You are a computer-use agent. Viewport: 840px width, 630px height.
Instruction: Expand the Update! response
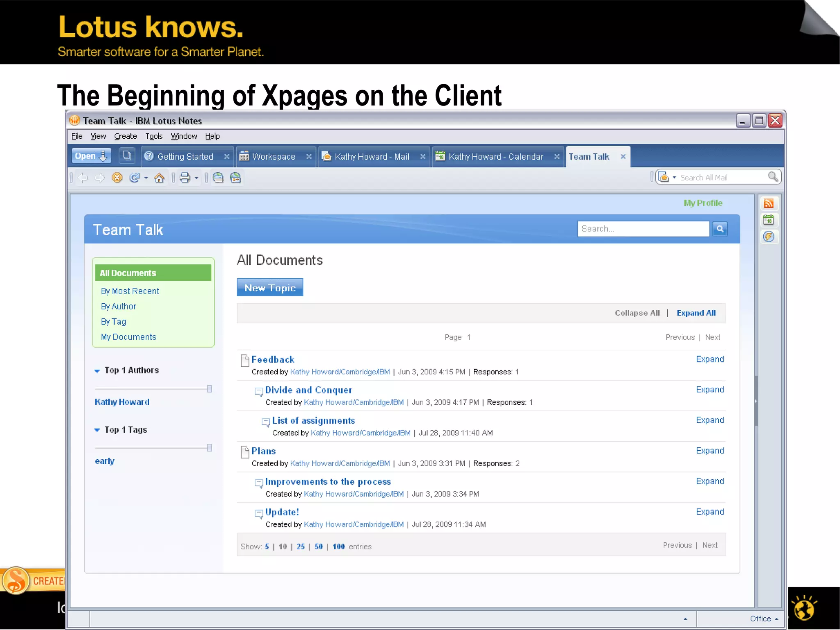710,512
